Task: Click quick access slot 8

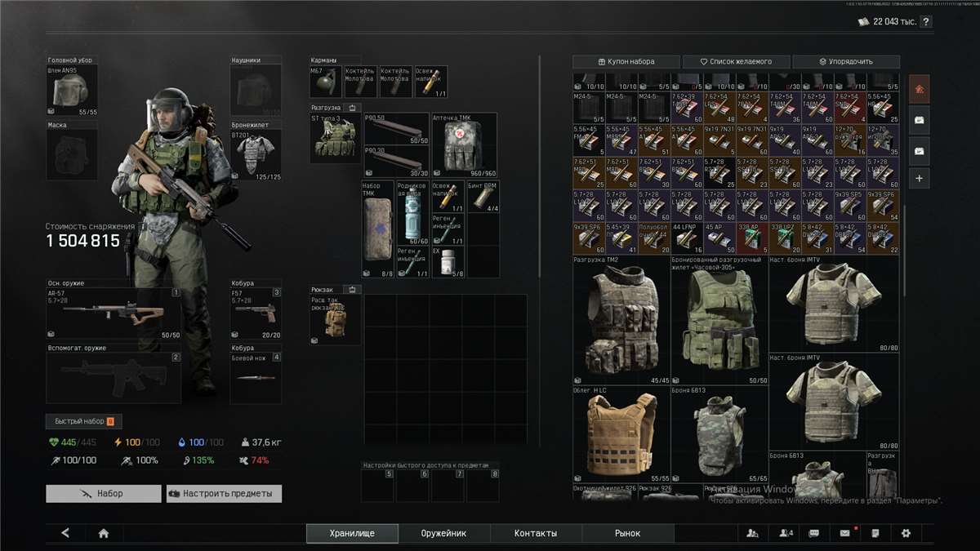Action: point(483,486)
